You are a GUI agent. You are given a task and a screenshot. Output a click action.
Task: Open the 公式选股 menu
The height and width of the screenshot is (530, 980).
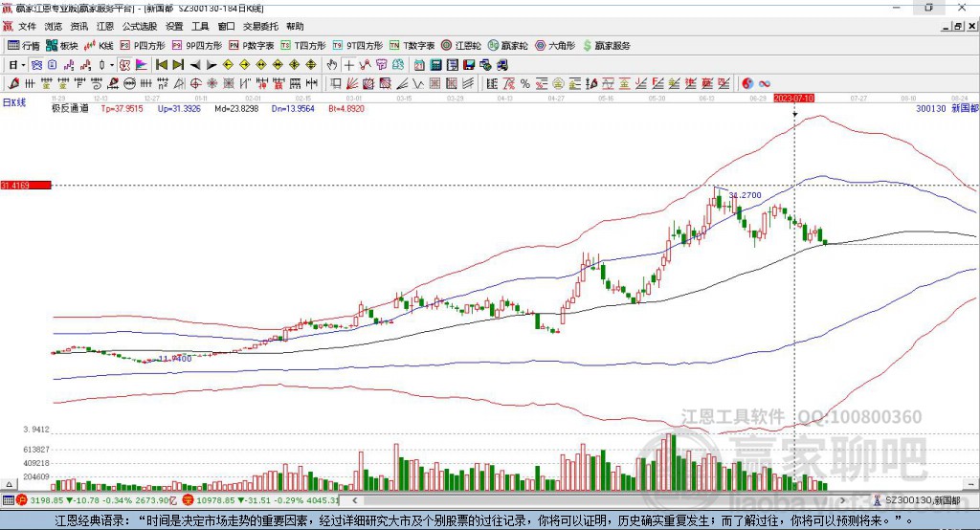point(140,27)
